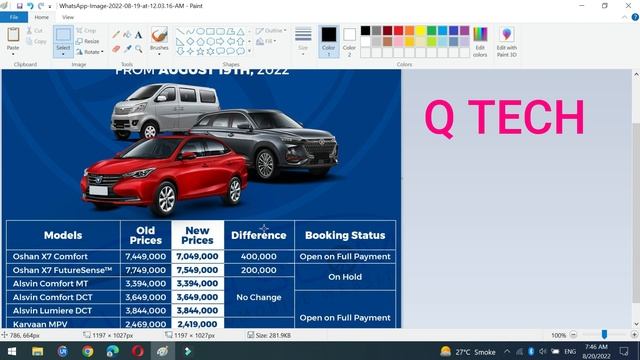Open File Explorer from the taskbar

click(x=38, y=351)
